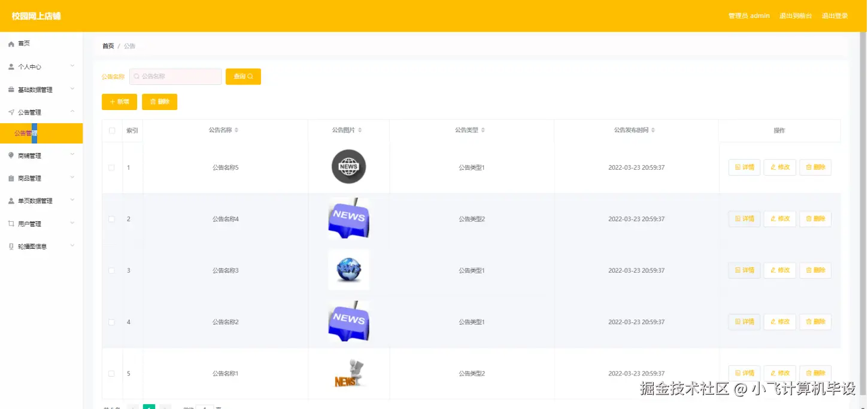Select the highlighted 公告管理 submenu item

(x=41, y=133)
